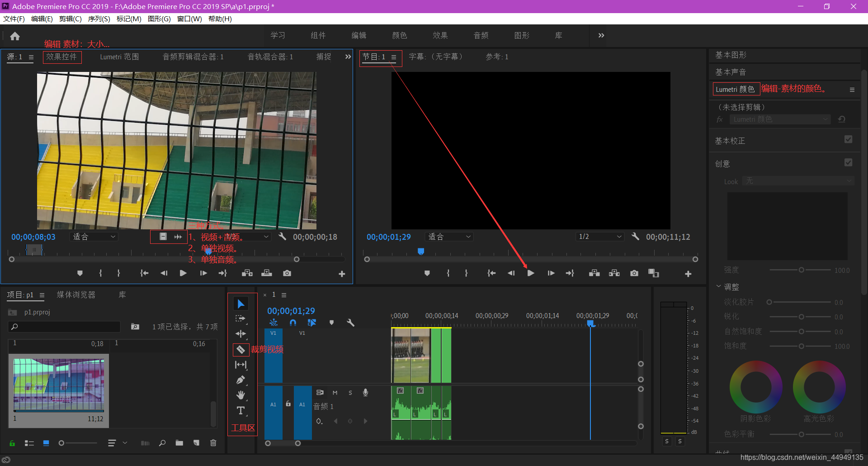The height and width of the screenshot is (466, 868).
Task: Select the Selection arrow tool
Action: pos(241,304)
